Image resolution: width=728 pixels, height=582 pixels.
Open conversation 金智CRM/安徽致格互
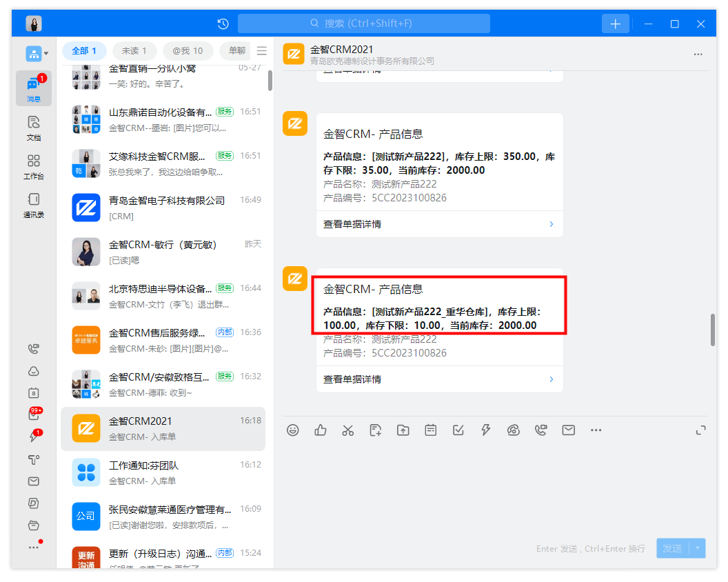[x=163, y=384]
